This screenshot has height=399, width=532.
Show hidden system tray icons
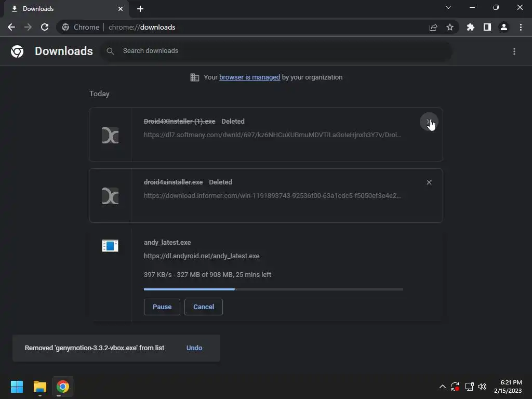443,387
